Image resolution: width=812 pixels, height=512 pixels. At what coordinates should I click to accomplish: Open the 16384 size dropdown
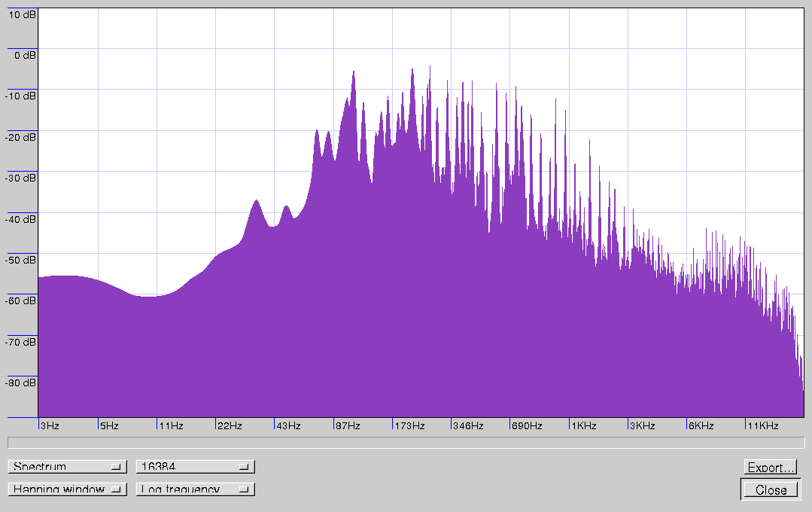click(x=195, y=467)
